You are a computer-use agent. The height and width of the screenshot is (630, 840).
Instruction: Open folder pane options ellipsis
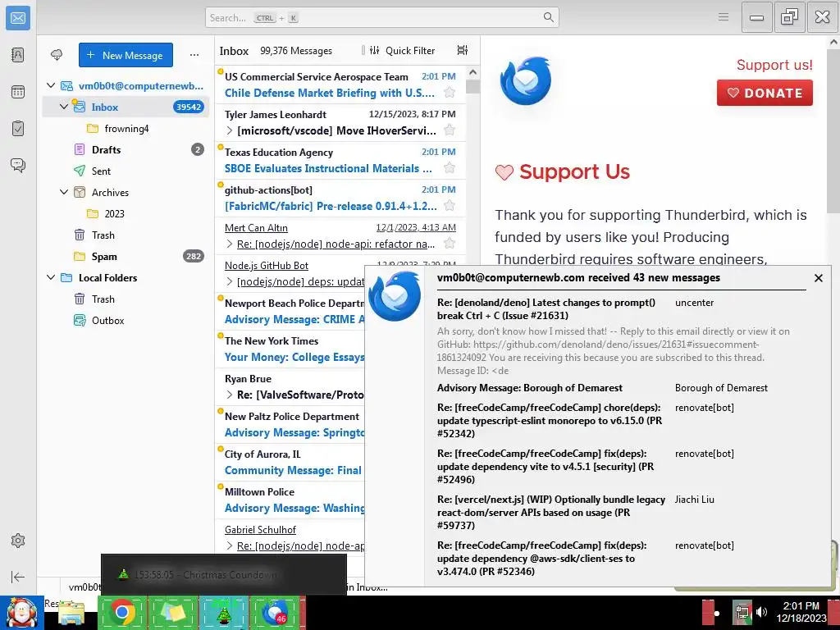[194, 55]
